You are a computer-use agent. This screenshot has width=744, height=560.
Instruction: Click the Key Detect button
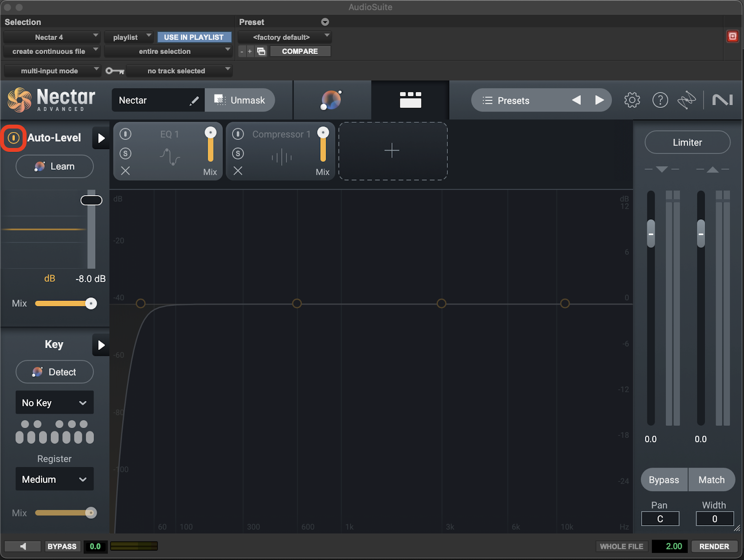pyautogui.click(x=55, y=372)
